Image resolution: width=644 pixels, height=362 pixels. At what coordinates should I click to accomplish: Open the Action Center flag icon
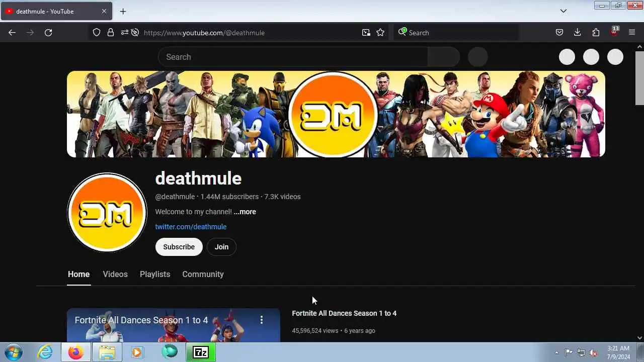[569, 352]
